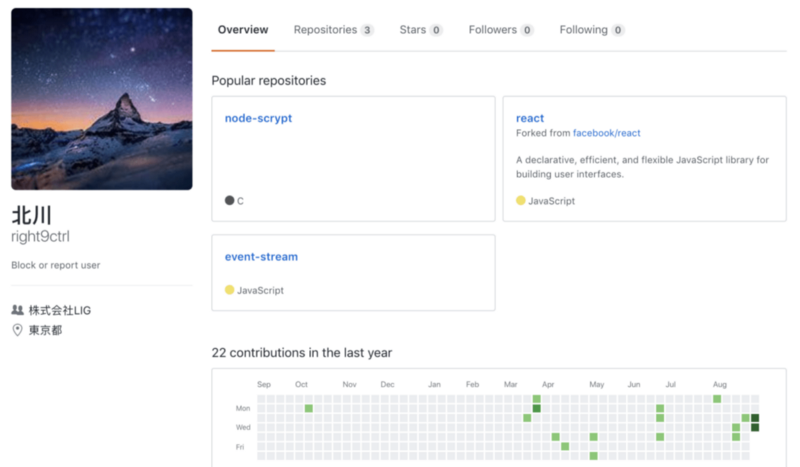
Task: Click the Repositories count badge showing 3
Action: 367,31
